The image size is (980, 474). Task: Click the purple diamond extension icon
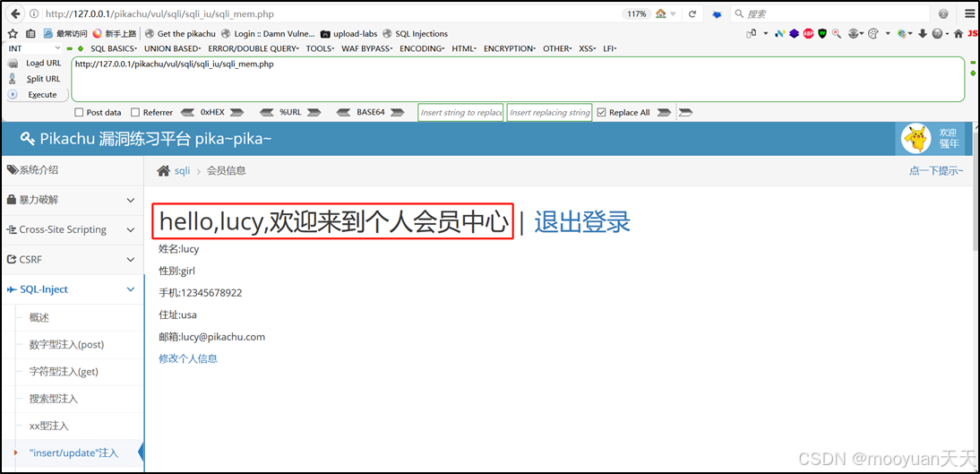click(794, 34)
